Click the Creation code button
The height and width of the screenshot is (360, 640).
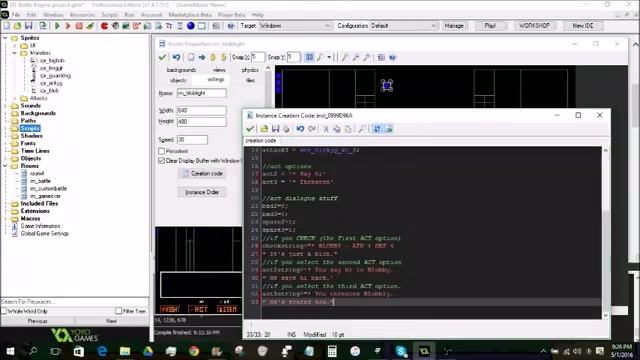(x=202, y=173)
